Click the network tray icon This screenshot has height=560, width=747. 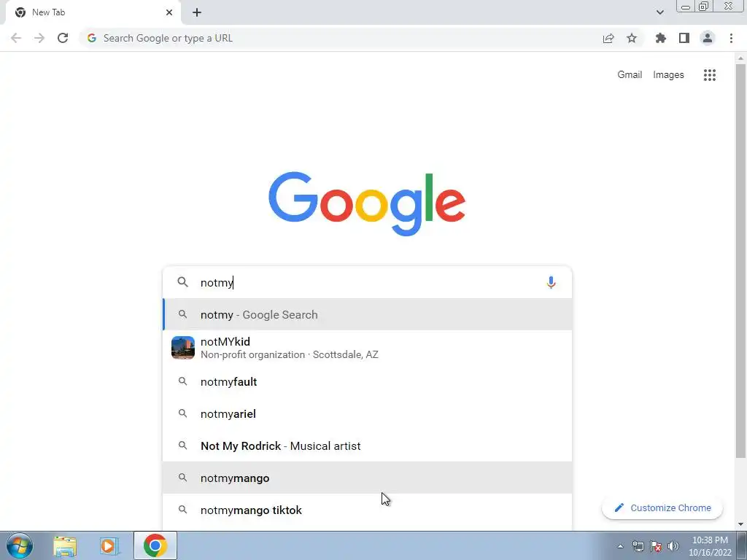pos(638,546)
